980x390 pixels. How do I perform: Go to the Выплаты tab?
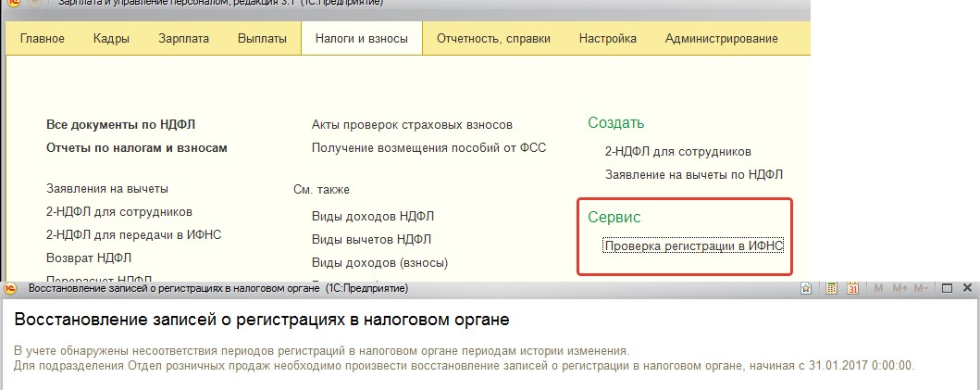(263, 39)
